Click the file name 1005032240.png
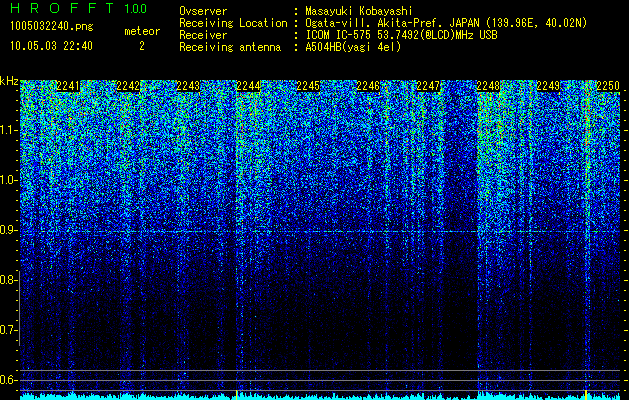The height and width of the screenshot is (400, 629). [x=51, y=26]
